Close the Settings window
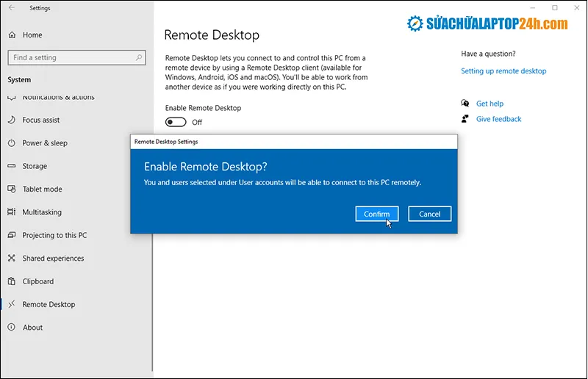This screenshot has width=588, height=379. click(577, 7)
